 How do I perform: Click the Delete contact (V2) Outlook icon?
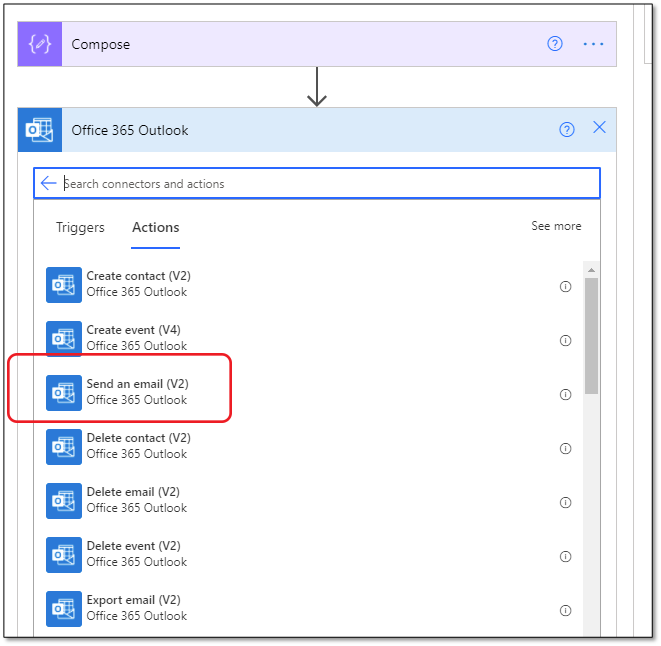point(64,447)
